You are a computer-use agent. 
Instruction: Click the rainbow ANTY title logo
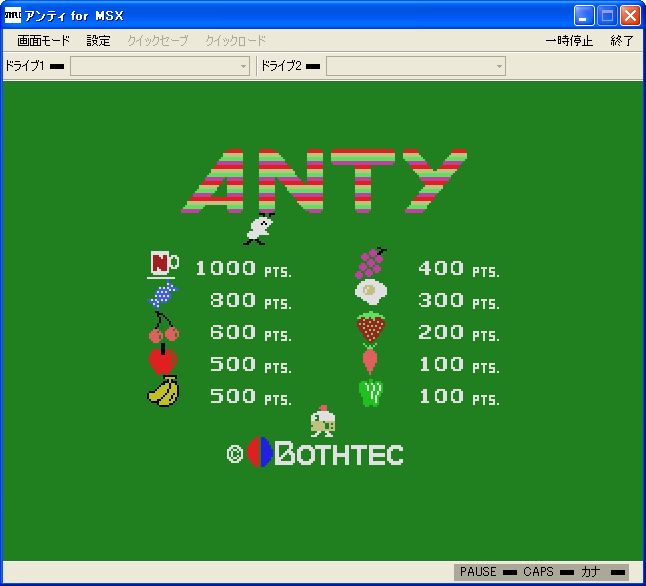coord(324,181)
